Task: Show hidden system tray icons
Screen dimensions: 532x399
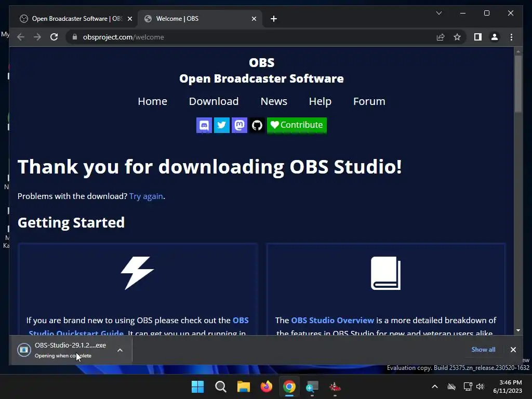Action: click(x=435, y=387)
